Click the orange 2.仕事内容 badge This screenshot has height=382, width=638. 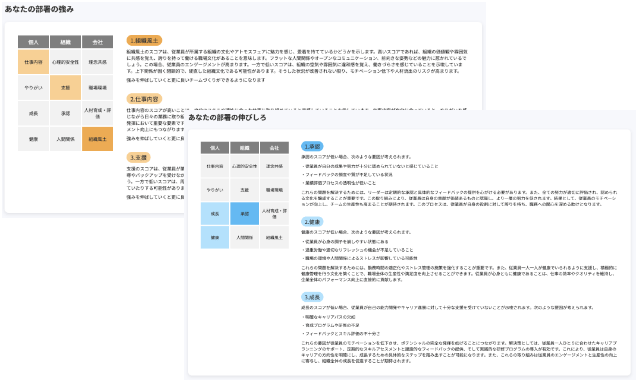[x=144, y=99]
